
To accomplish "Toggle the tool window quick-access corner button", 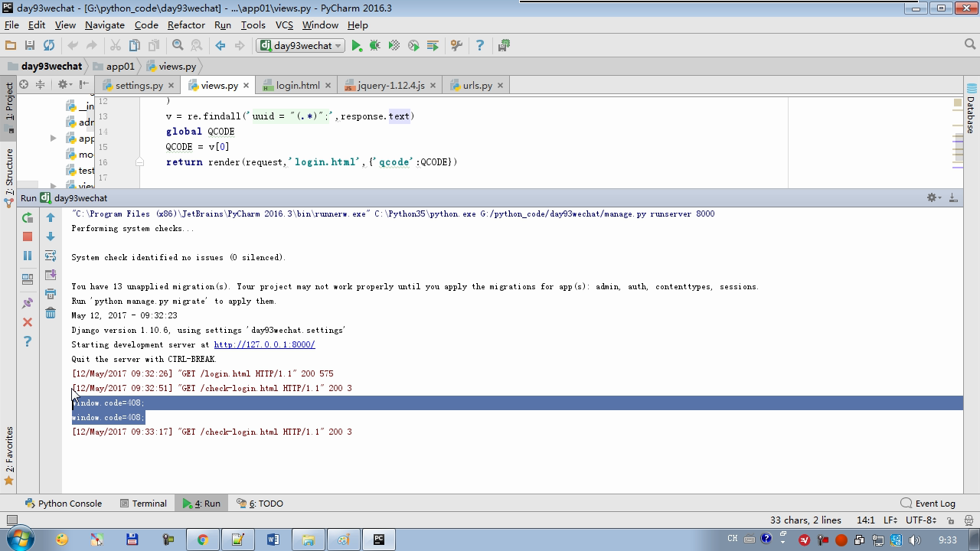I will pos(11,520).
